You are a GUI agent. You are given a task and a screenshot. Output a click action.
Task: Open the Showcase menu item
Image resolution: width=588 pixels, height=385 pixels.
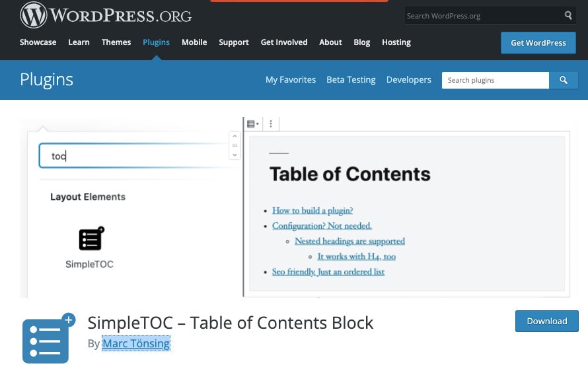click(x=38, y=42)
